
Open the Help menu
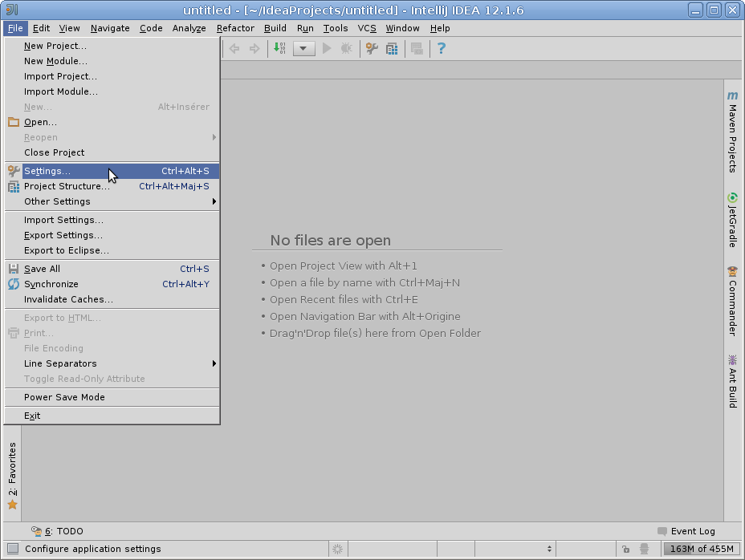pos(440,29)
